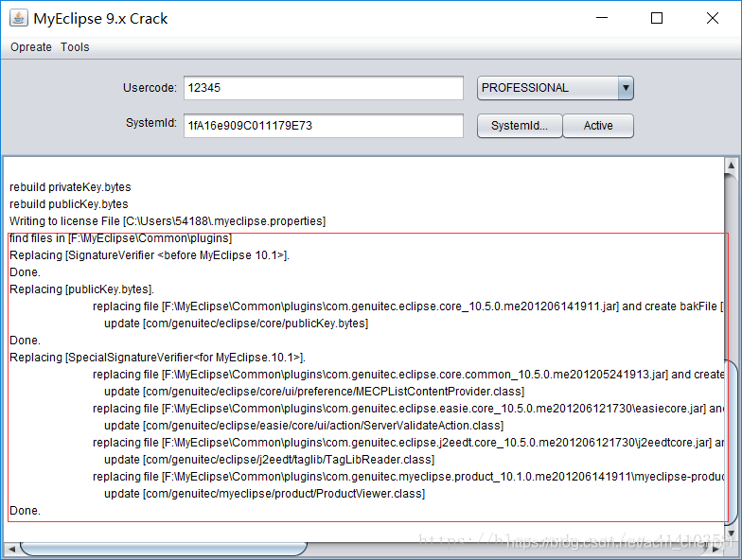Click the core.common_10.5.0 jar replacing line
Viewport: 742px width, 560px height.
pos(408,375)
